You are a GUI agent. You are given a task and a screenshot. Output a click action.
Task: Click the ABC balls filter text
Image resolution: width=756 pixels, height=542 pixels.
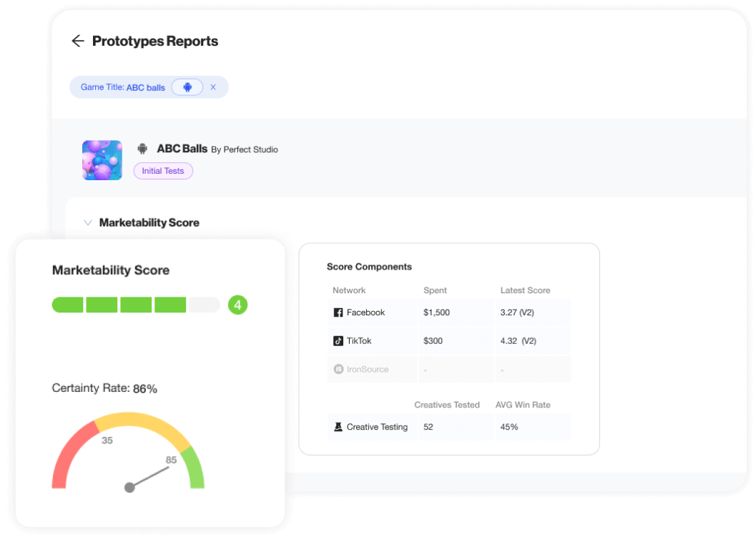point(145,87)
